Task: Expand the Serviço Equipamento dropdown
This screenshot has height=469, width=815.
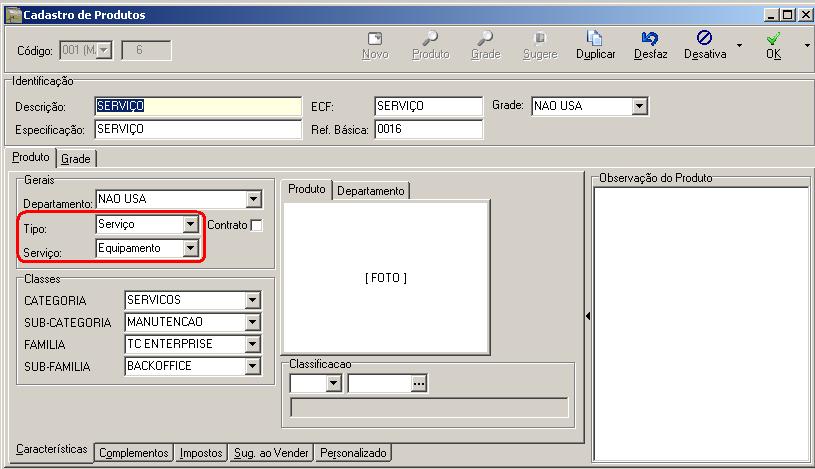Action: point(190,248)
